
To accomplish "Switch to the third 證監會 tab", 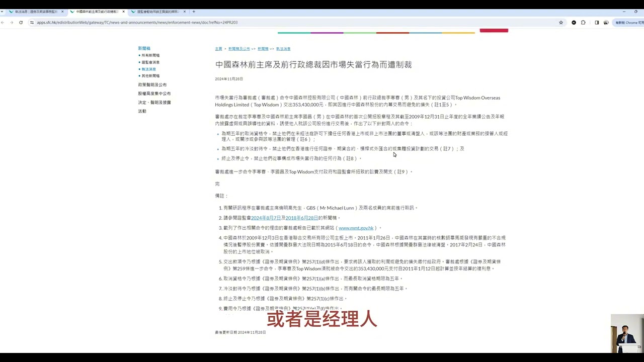I will (158, 12).
